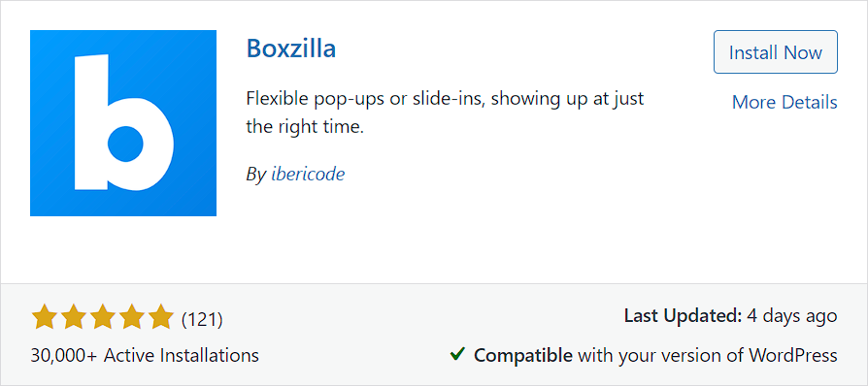The height and width of the screenshot is (386, 868).
Task: Click the flexible pop-ups description text
Action: pyautogui.click(x=445, y=113)
